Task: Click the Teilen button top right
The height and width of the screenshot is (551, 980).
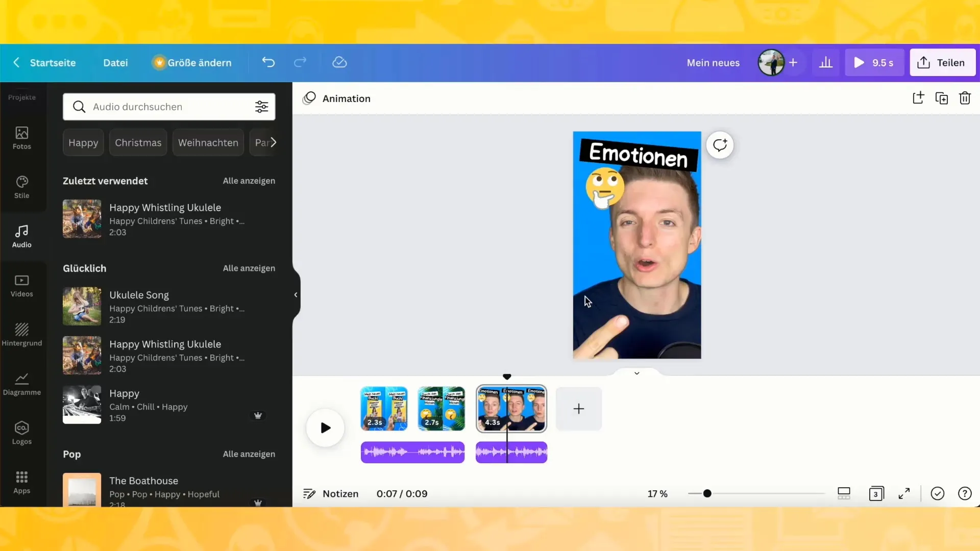Action: tap(942, 63)
